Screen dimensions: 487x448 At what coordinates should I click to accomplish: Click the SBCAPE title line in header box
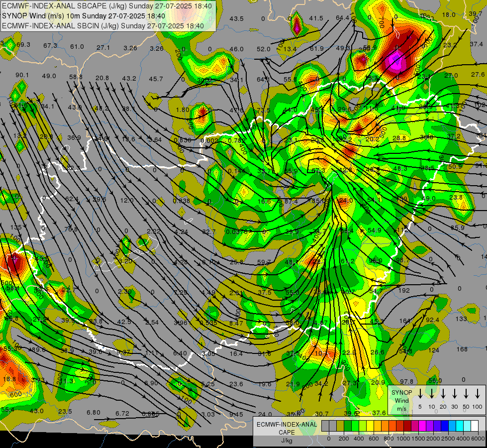(107, 6)
